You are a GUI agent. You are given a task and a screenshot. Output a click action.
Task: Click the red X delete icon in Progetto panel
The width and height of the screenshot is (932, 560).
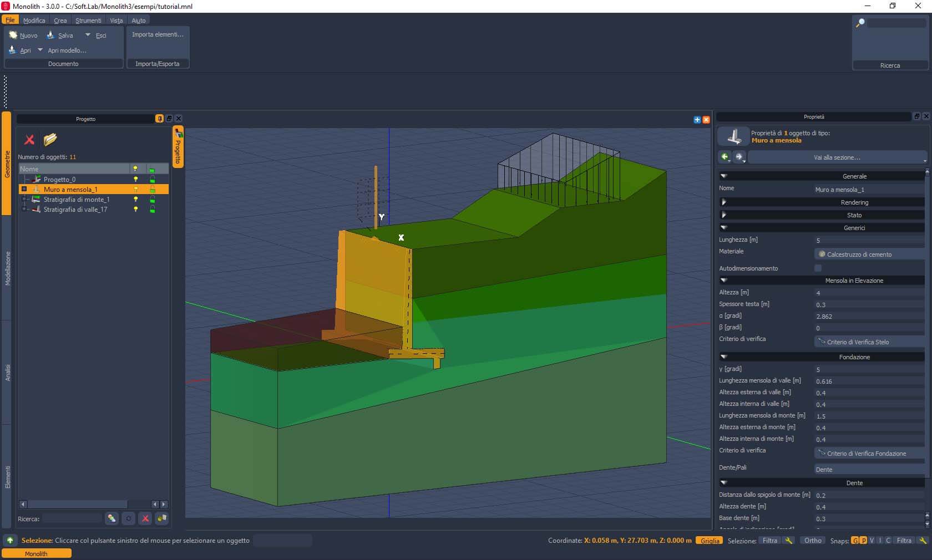[29, 140]
